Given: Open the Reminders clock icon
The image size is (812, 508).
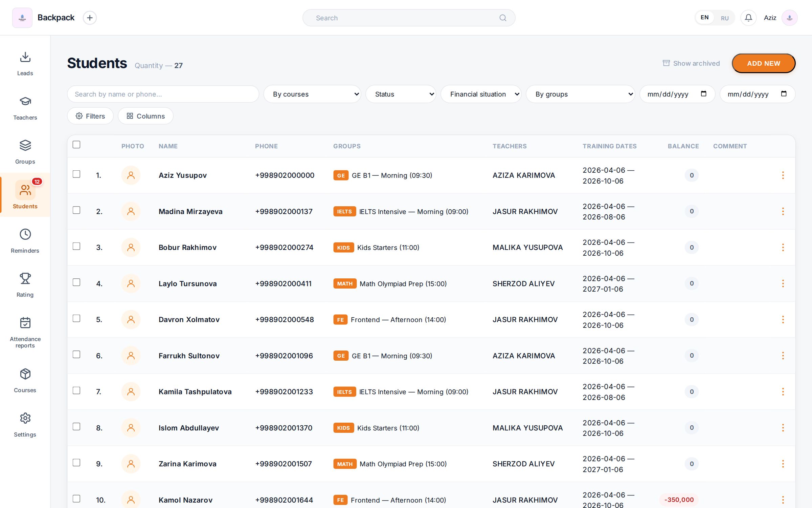Looking at the screenshot, I should click(25, 234).
